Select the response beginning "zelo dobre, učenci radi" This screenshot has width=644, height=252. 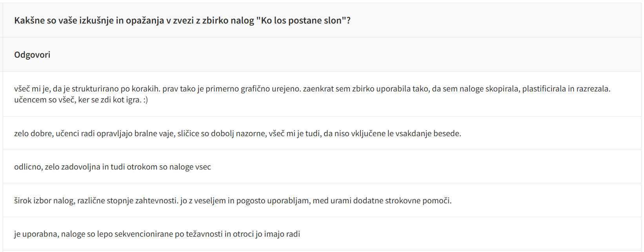238,133
